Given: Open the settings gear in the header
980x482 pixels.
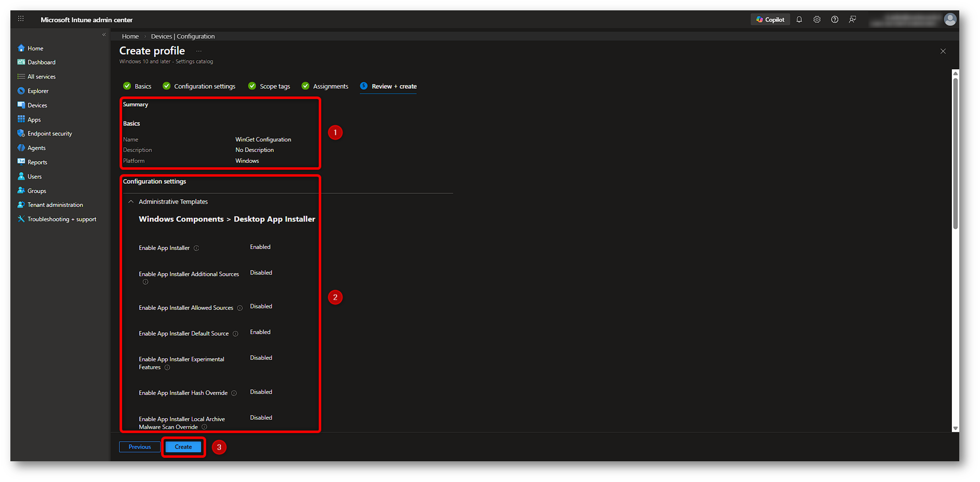Looking at the screenshot, I should coord(817,20).
